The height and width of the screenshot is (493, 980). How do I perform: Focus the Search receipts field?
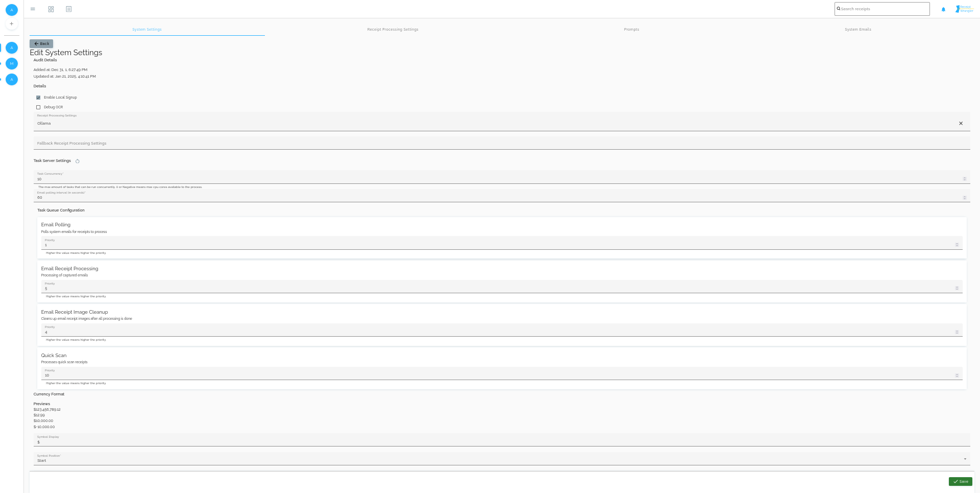884,9
